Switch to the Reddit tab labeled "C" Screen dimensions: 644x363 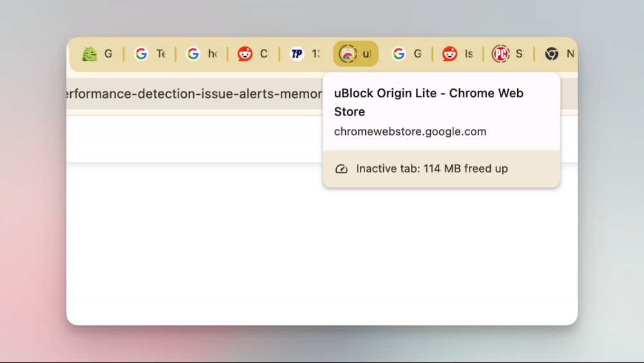253,54
